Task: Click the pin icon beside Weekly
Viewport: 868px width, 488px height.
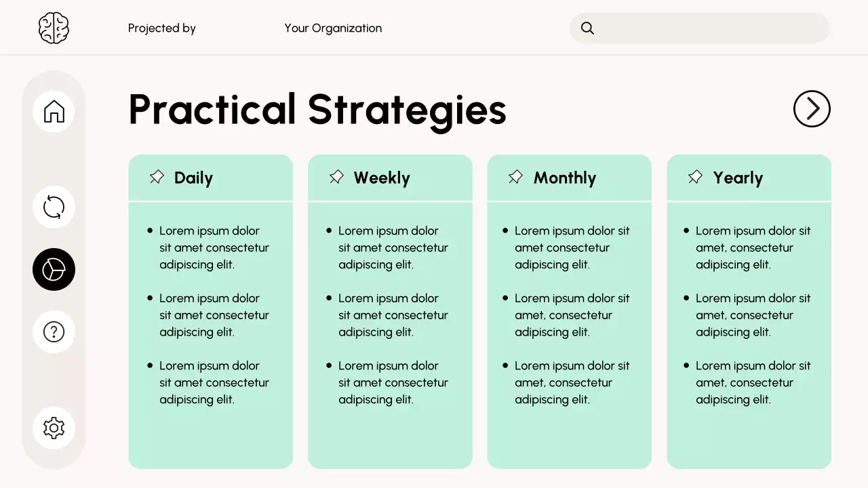Action: 336,178
